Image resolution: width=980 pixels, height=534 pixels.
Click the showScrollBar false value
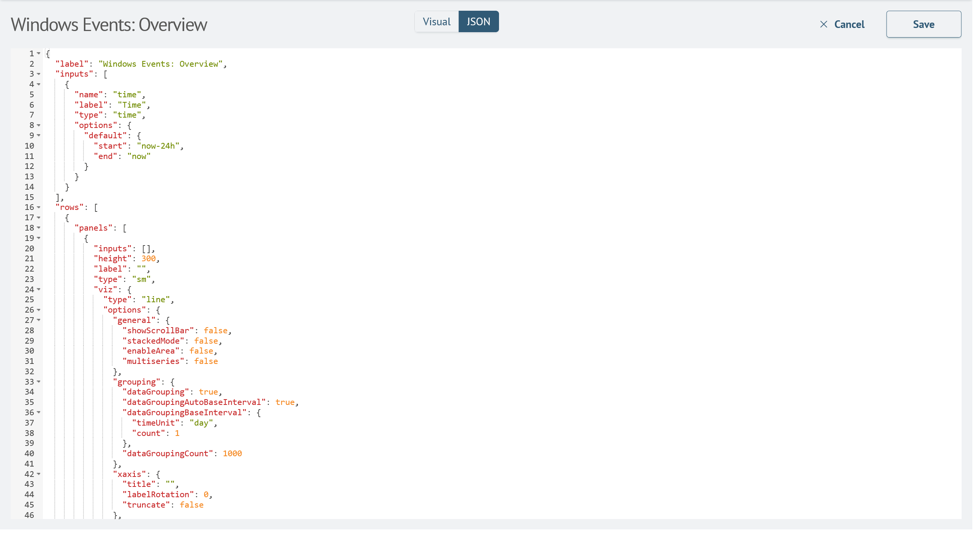[216, 331]
